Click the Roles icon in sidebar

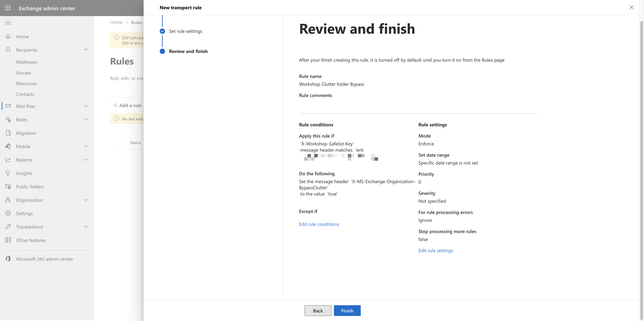8,119
